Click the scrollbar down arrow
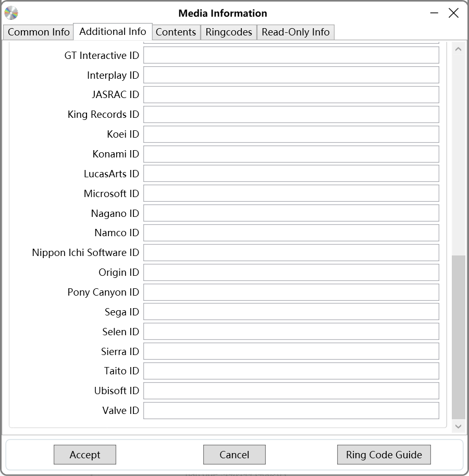 [459, 426]
